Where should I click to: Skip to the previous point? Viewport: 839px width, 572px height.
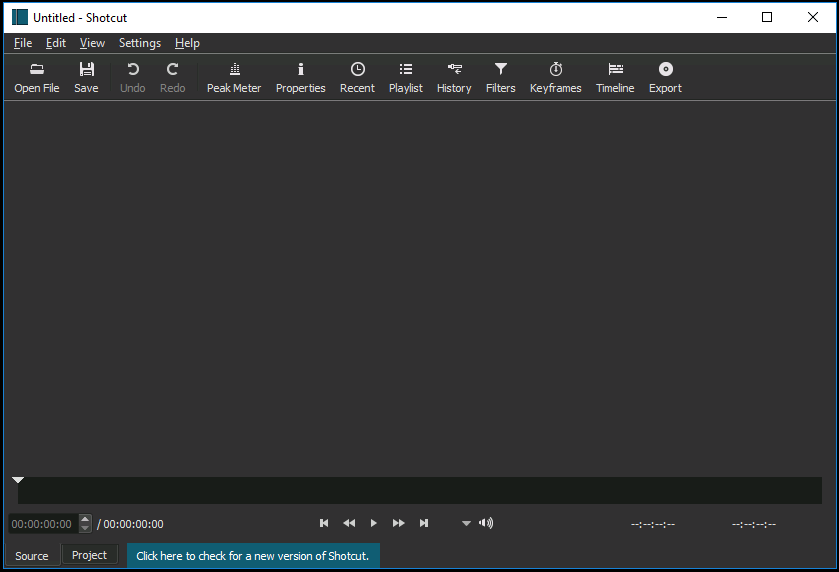point(324,523)
